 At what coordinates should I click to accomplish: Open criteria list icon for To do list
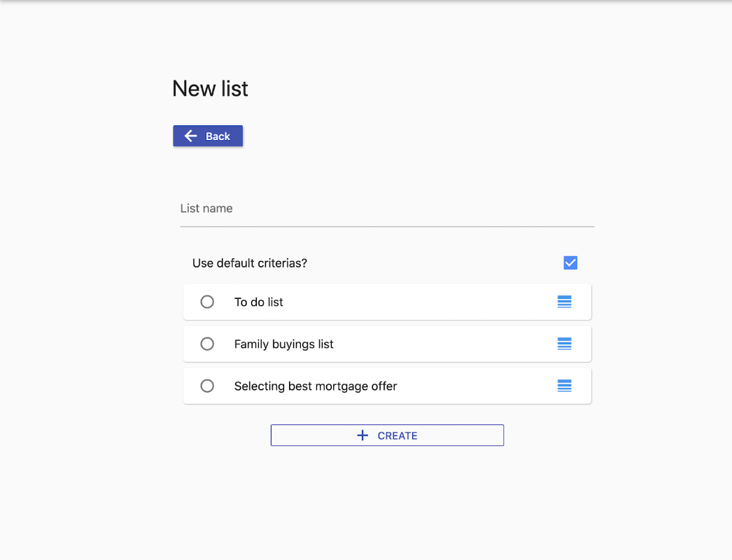(564, 302)
